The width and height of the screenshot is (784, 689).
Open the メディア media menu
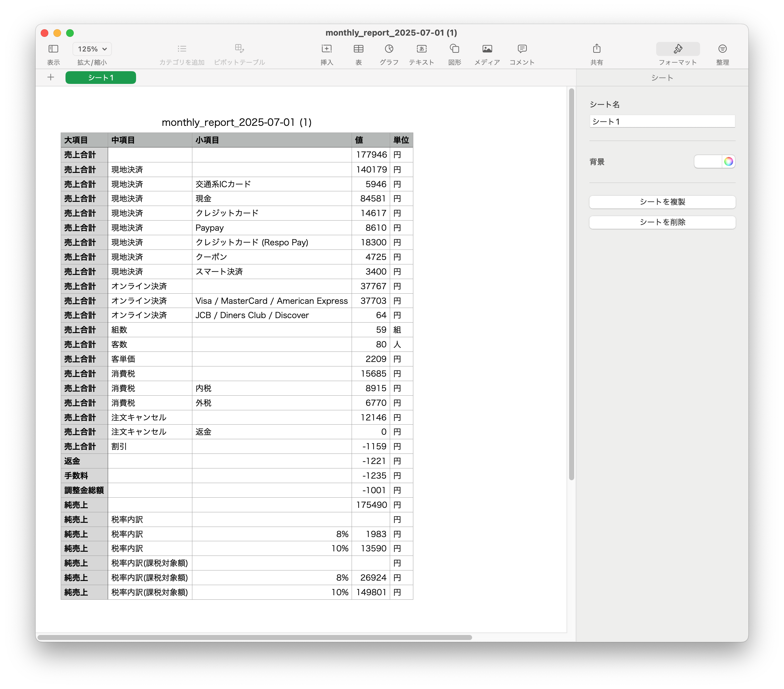(x=487, y=49)
